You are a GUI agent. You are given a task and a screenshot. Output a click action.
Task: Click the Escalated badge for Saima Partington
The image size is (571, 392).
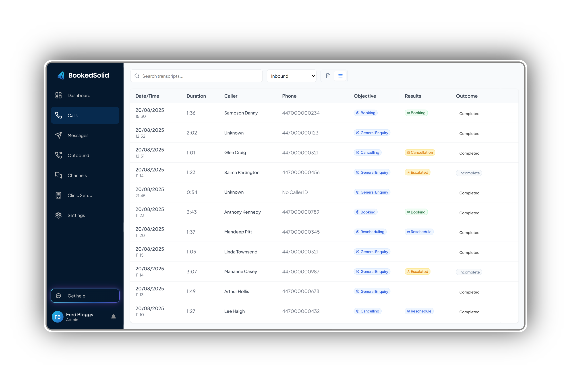417,172
